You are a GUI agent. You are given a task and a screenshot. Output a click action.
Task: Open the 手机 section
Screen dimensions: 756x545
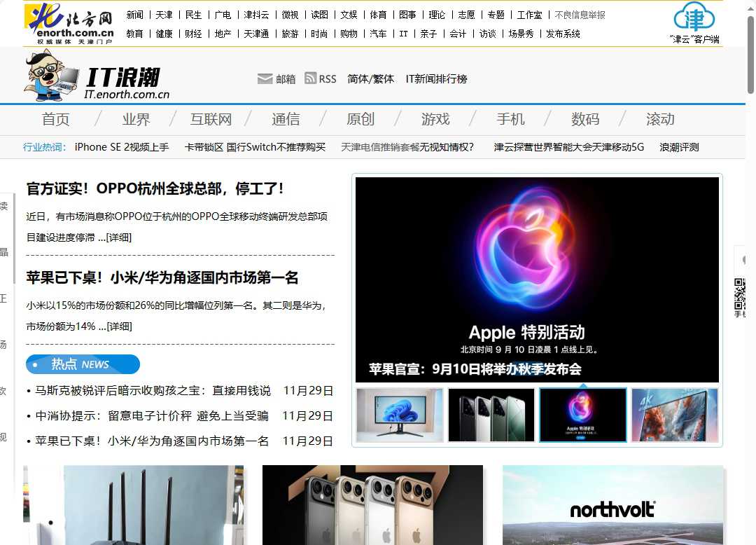(510, 119)
